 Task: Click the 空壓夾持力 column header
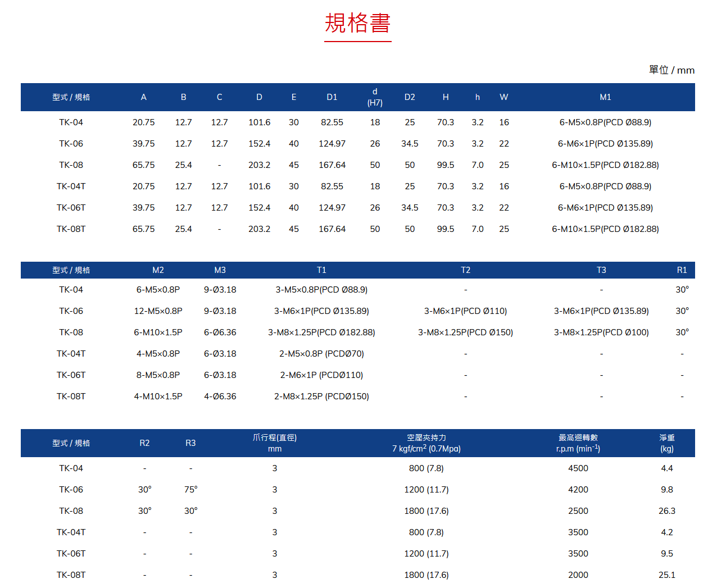(x=426, y=443)
